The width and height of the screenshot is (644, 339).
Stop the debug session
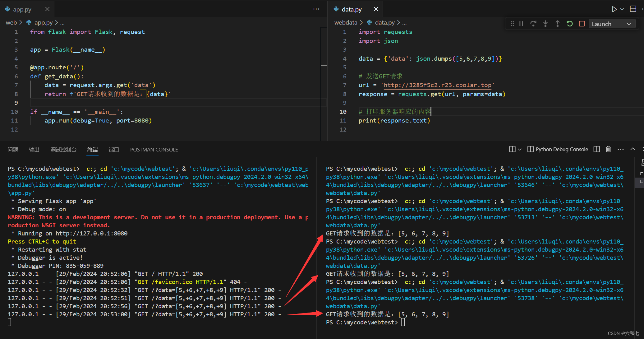[582, 24]
